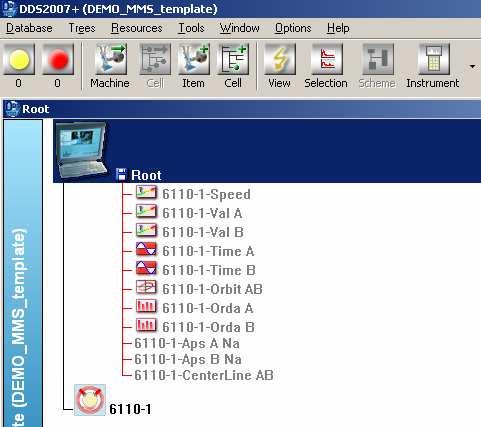Select the 6110-1-Orbit AB item
Viewport: 481px width, 427px height.
212,289
